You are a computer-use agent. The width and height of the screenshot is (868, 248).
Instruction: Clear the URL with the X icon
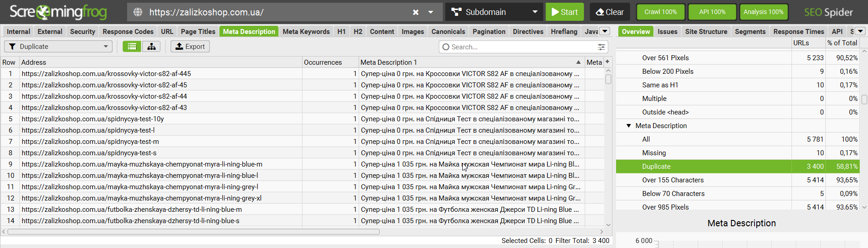(416, 12)
